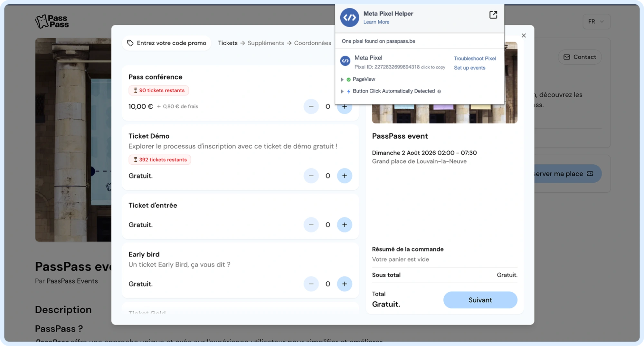Select the Tickets step
This screenshot has height=346, width=644.
click(228, 43)
